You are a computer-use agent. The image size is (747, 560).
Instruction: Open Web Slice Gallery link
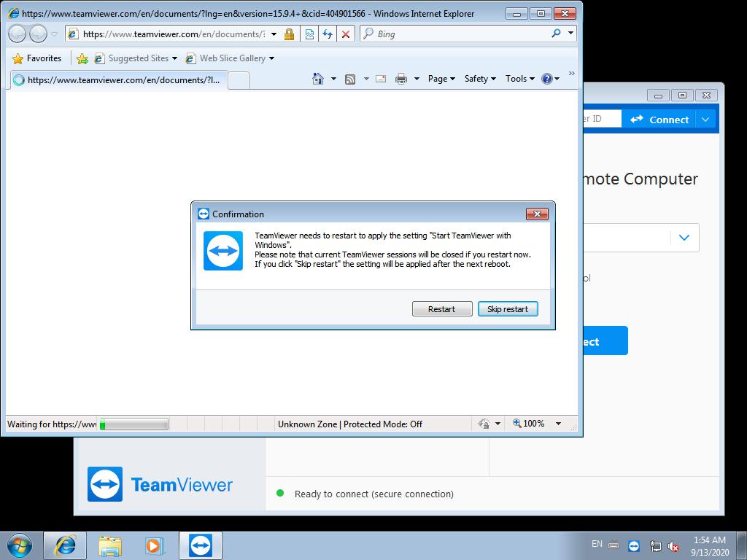coord(230,58)
